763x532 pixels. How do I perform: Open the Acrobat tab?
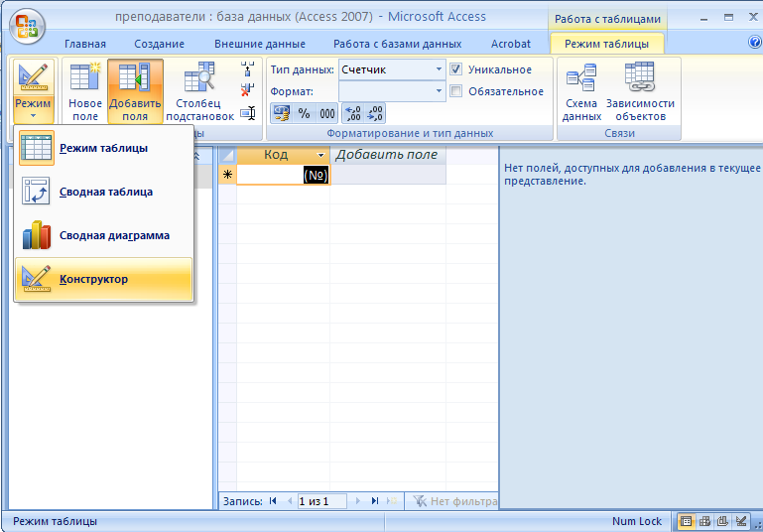click(510, 44)
